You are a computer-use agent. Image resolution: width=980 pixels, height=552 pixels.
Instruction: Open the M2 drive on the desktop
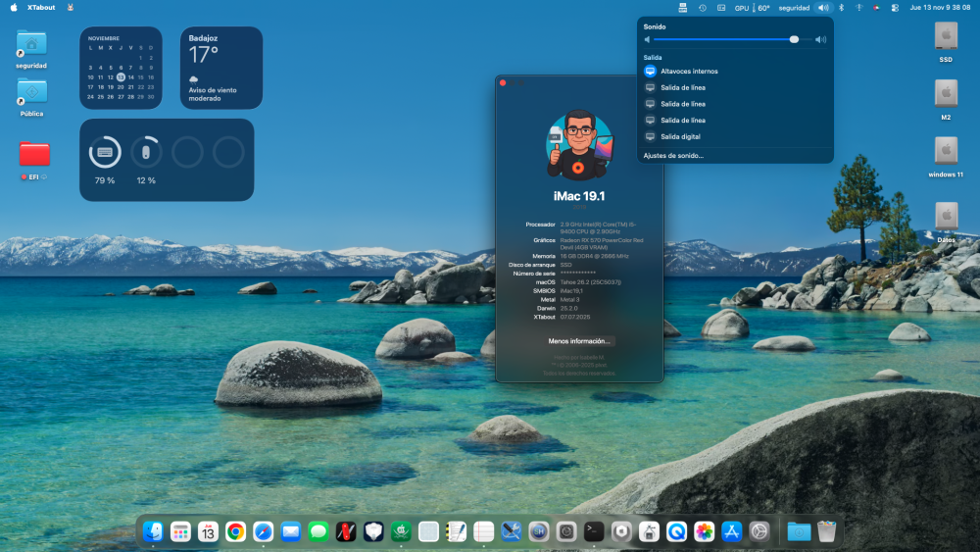click(946, 94)
